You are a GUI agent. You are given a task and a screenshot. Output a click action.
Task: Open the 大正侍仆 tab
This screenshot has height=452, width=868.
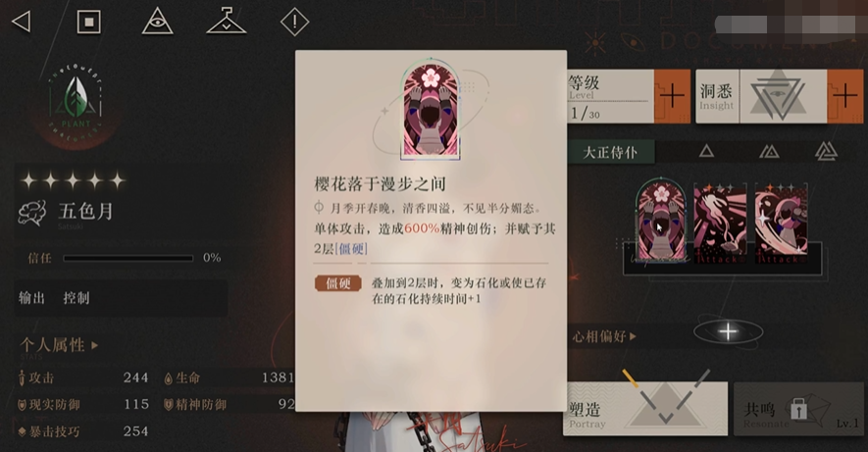[611, 152]
